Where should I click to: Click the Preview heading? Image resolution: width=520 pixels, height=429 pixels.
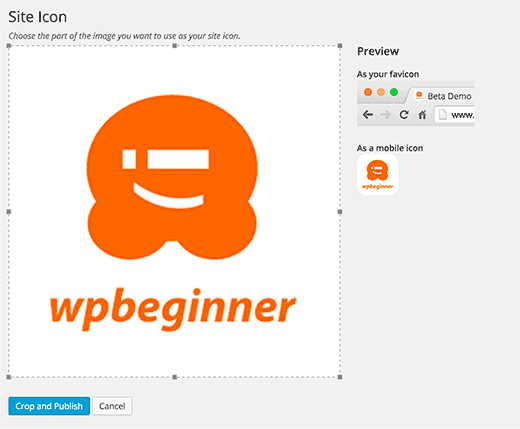(x=378, y=51)
